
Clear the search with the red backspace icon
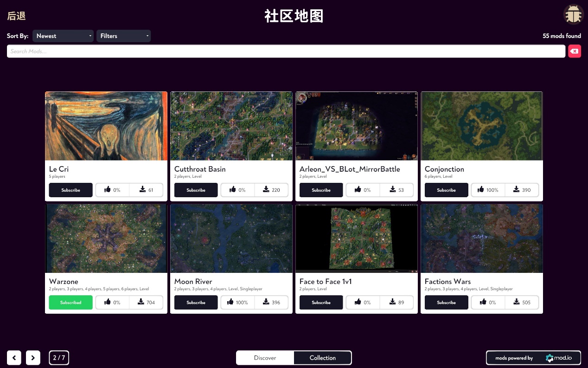(x=575, y=51)
